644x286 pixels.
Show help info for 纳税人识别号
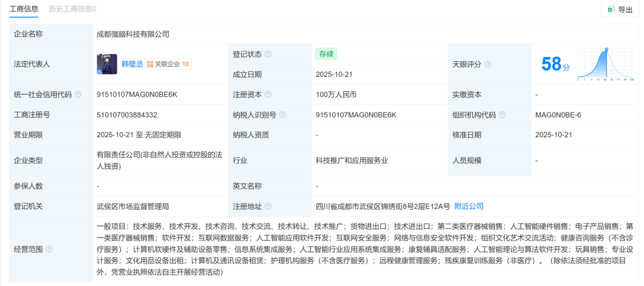tap(283, 115)
